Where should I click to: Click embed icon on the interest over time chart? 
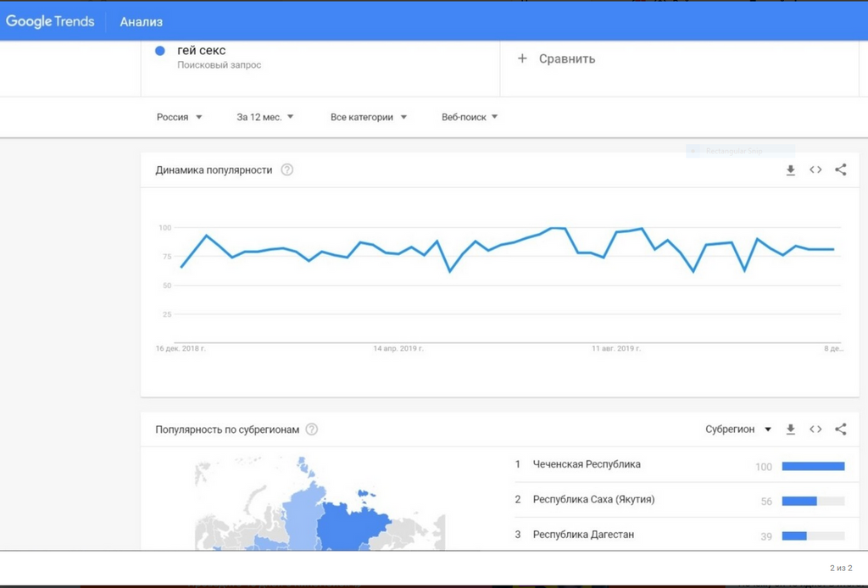click(x=815, y=170)
